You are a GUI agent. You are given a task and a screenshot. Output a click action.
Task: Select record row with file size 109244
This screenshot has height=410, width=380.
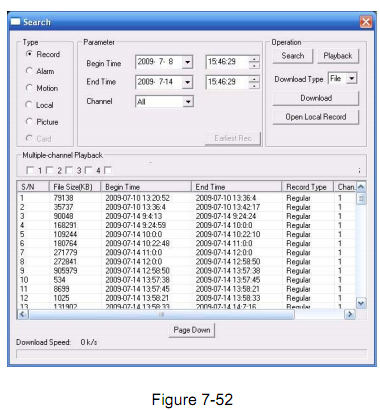[186, 234]
